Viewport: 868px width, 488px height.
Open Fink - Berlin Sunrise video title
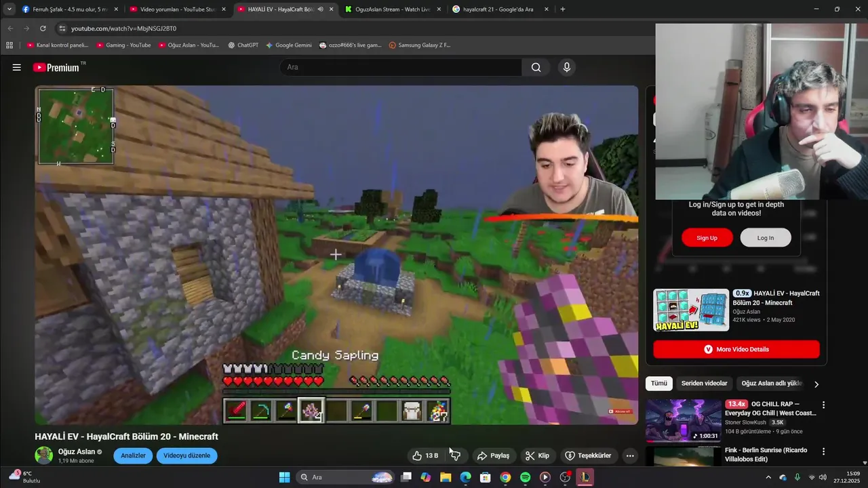(x=766, y=455)
